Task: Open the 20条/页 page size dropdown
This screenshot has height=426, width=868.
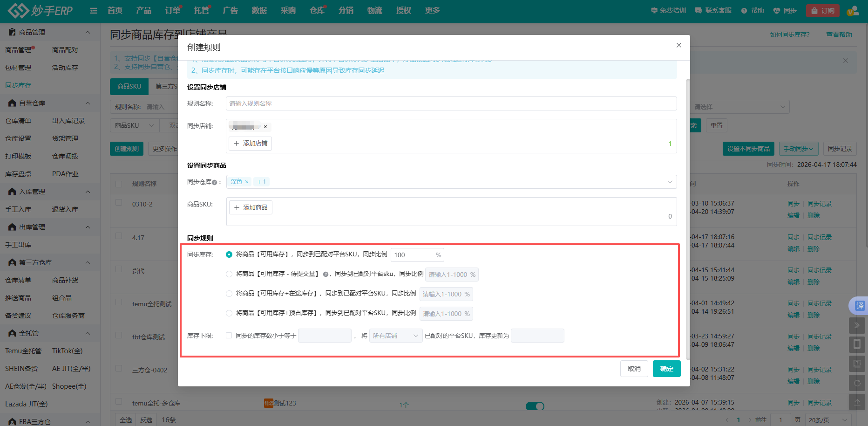Action: click(827, 420)
